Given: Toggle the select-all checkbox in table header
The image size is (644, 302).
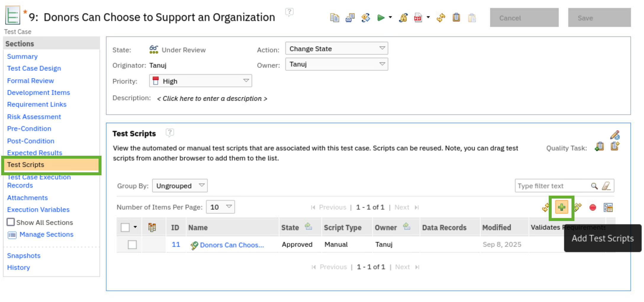Looking at the screenshot, I should point(125,228).
